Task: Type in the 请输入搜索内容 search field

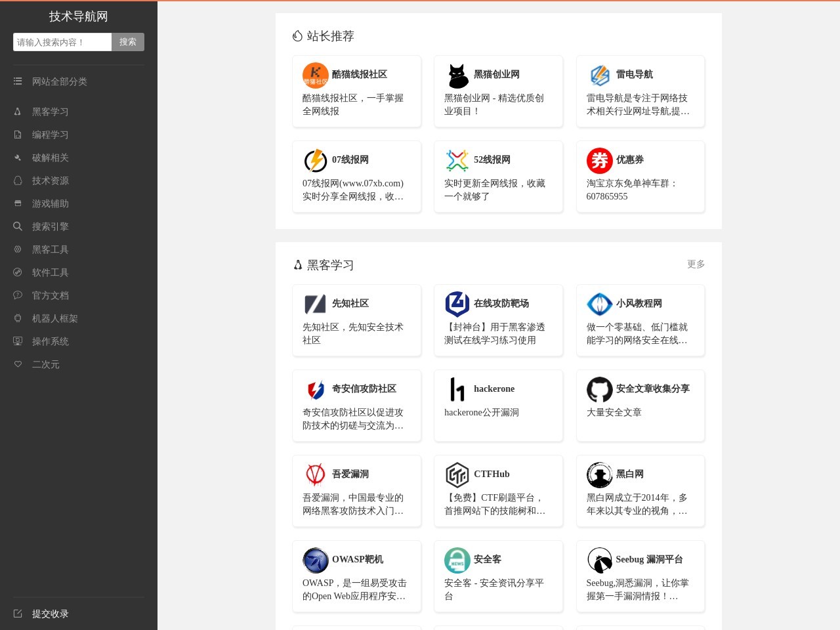Action: pos(62,42)
